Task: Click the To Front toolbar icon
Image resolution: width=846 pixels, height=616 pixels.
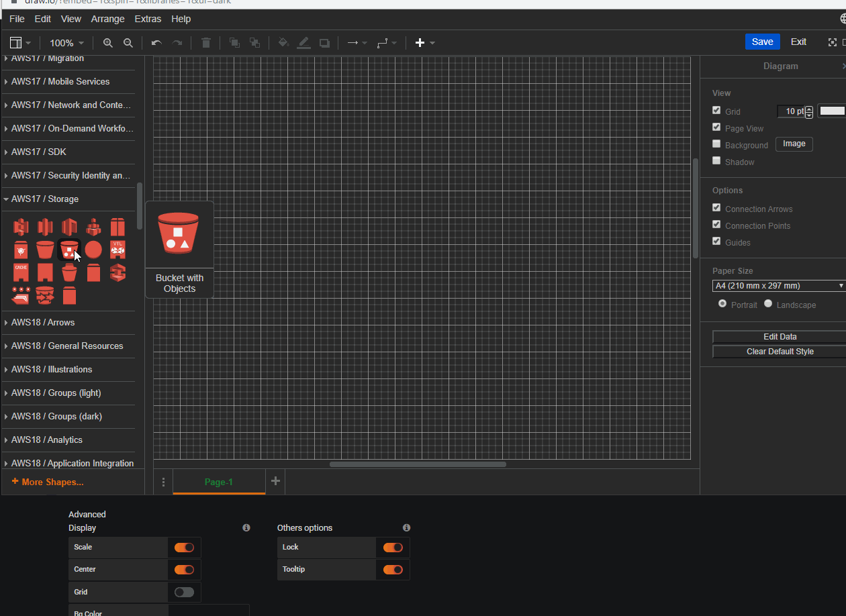Action: [x=234, y=43]
